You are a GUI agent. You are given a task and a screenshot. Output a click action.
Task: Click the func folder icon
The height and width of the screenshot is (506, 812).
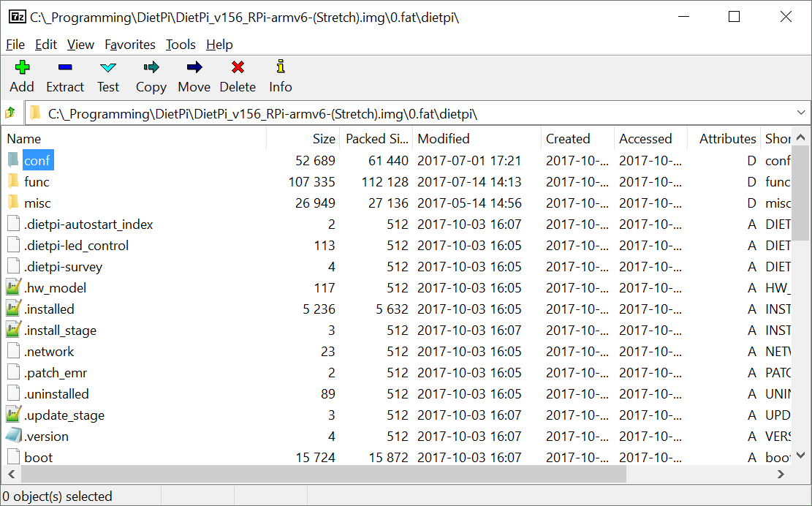[13, 181]
